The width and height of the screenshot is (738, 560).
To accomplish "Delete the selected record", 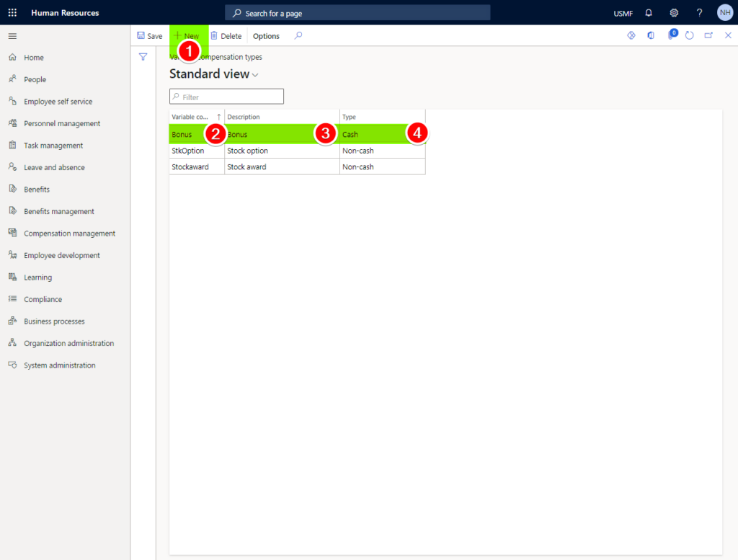I will pyautogui.click(x=226, y=36).
